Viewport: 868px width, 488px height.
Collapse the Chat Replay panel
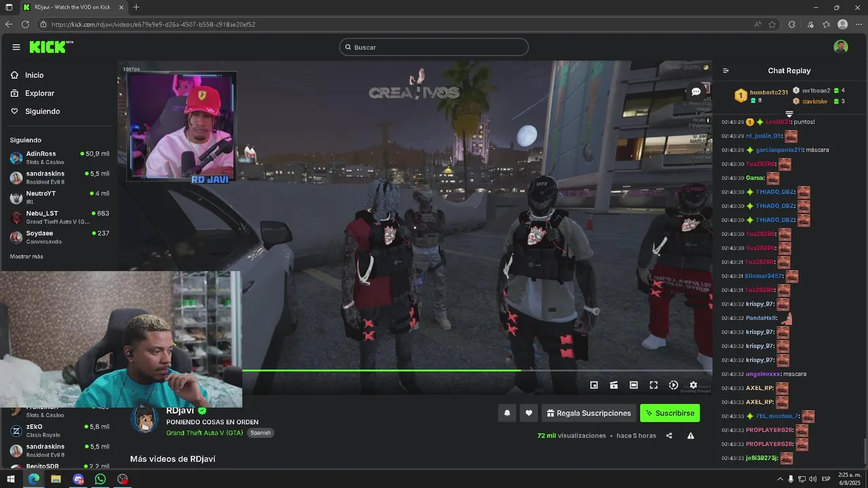(x=726, y=70)
